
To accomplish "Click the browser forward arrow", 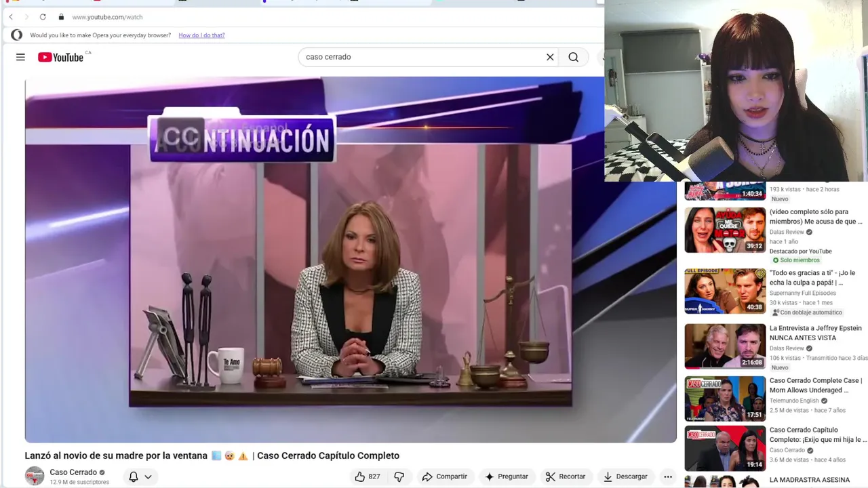I will [x=26, y=17].
